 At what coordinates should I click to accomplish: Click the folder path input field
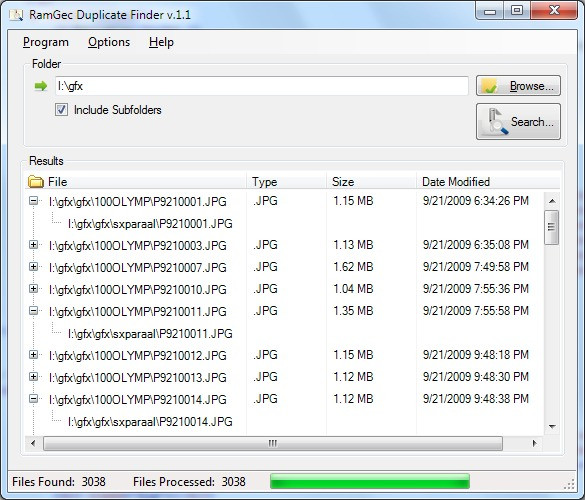pos(262,86)
